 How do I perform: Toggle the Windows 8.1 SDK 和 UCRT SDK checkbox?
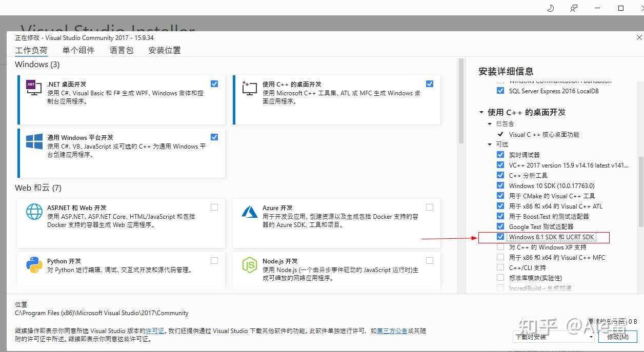pos(500,237)
